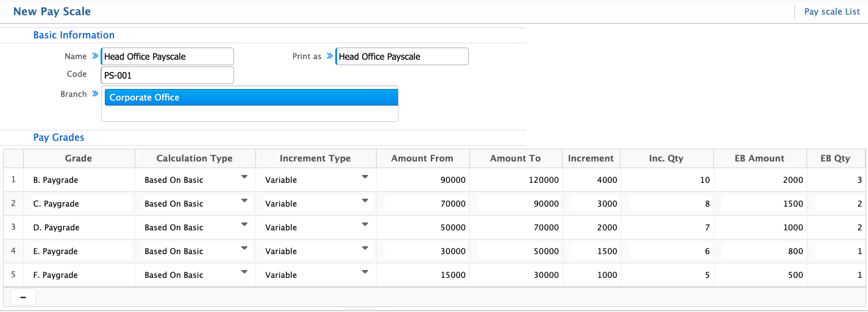Expand Increment Type dropdown for C. Paygrade
Image resolution: width=868 pixels, height=312 pixels.
coord(365,200)
